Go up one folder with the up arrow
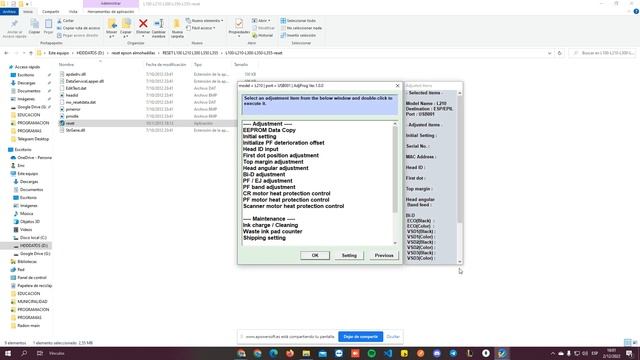 [31, 53]
